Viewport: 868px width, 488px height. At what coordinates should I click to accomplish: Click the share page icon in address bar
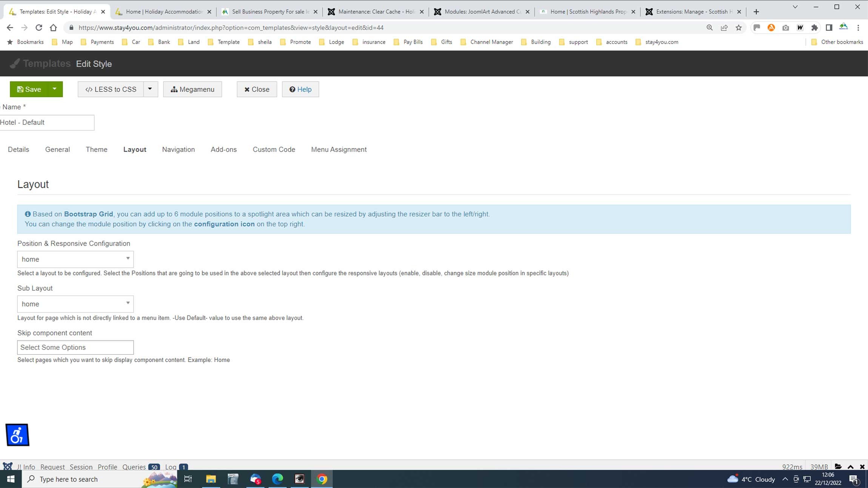724,28
